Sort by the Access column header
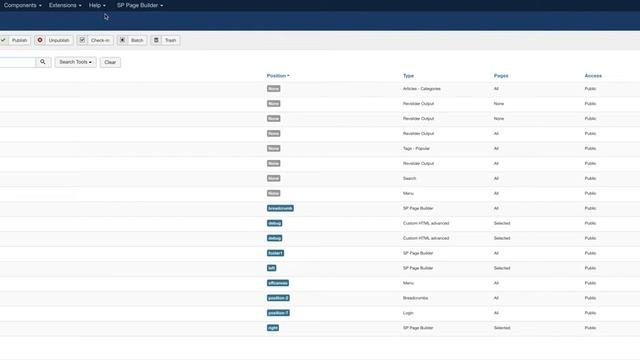This screenshot has width=640, height=360. click(593, 76)
